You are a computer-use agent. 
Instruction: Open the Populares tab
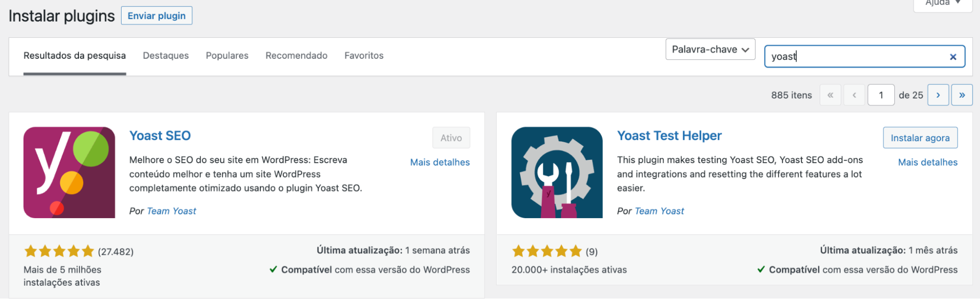[x=227, y=56]
